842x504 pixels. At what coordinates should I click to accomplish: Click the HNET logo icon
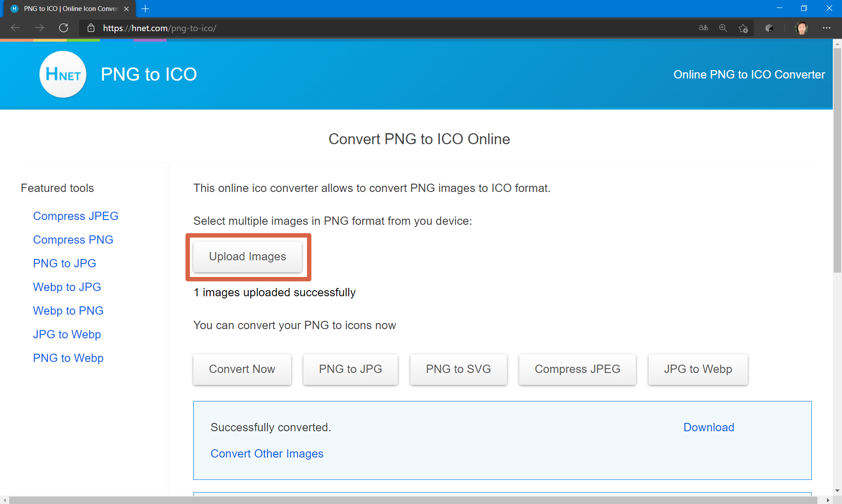tap(63, 75)
